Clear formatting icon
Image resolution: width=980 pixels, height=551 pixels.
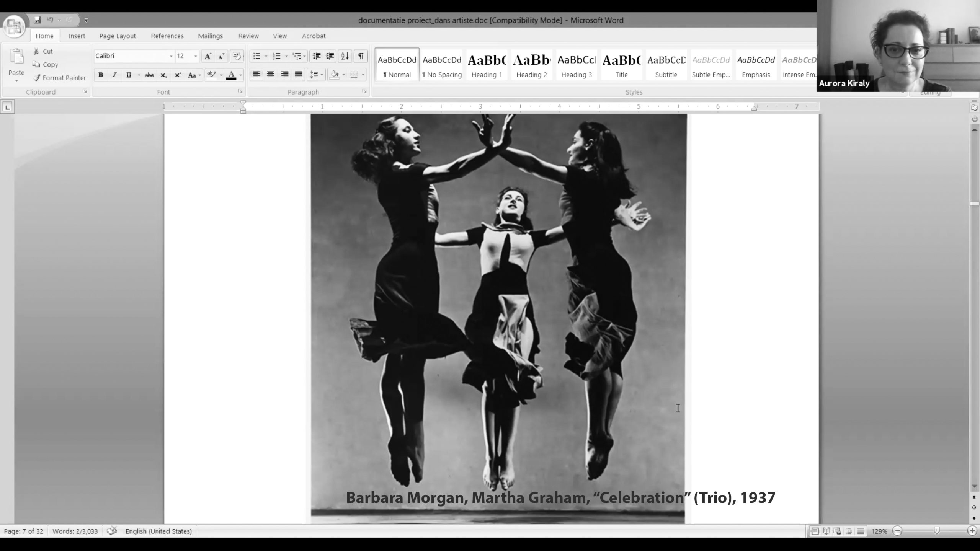coord(237,56)
